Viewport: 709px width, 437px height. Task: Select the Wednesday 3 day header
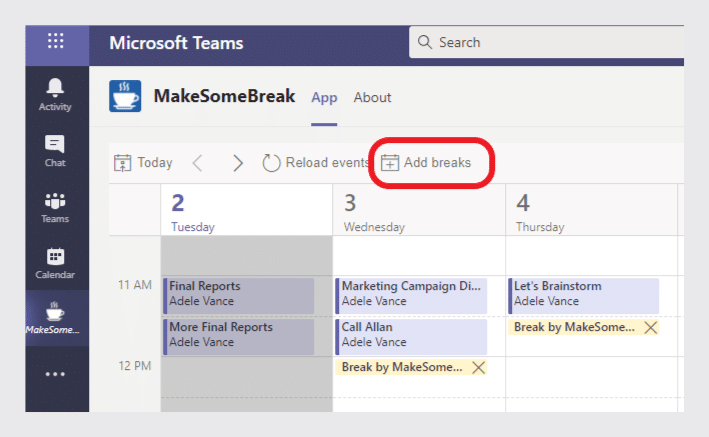click(x=419, y=210)
